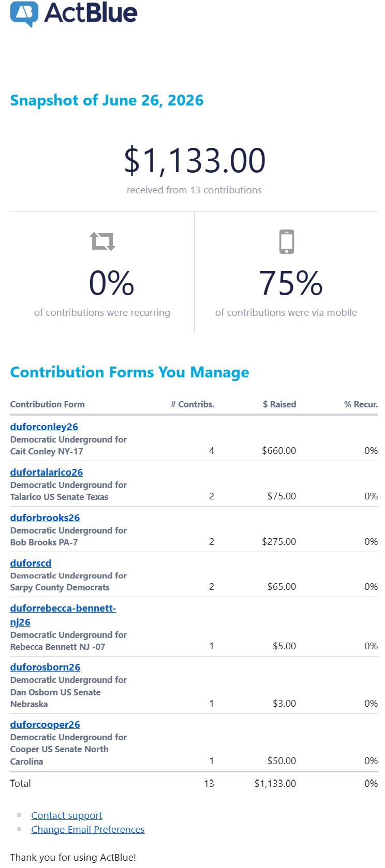385x868 pixels.
Task: Click Change Email Preferences link
Action: 88,829
